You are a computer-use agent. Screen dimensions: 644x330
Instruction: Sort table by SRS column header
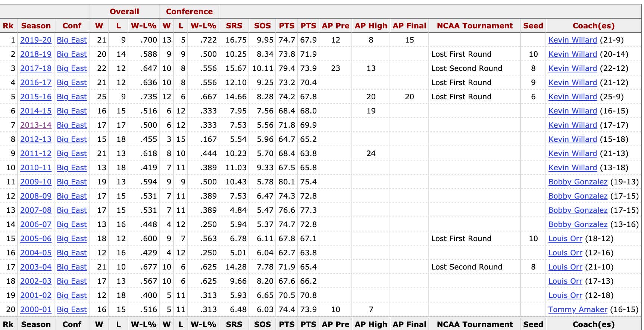234,26
